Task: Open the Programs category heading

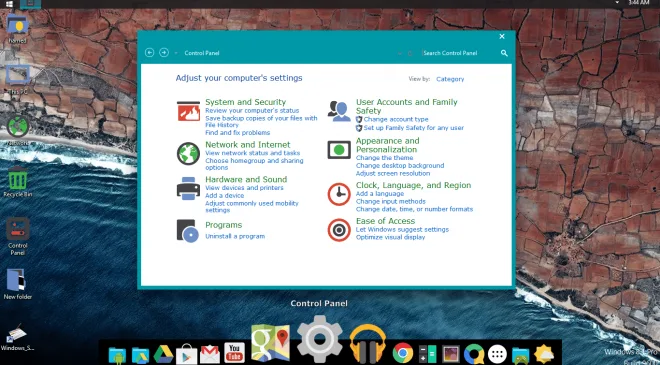Action: coord(224,225)
